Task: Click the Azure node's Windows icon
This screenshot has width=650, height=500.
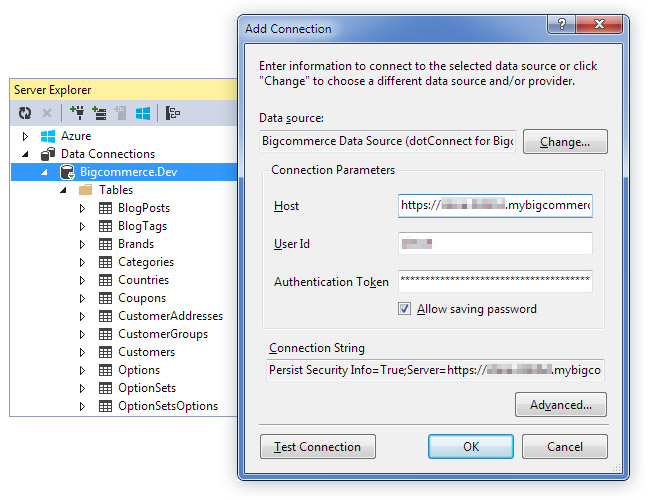Action: (47, 136)
